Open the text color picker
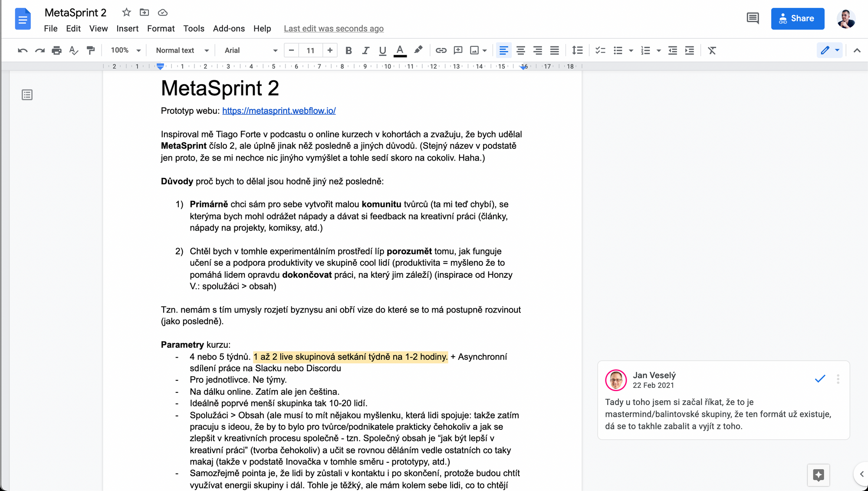 pyautogui.click(x=400, y=50)
